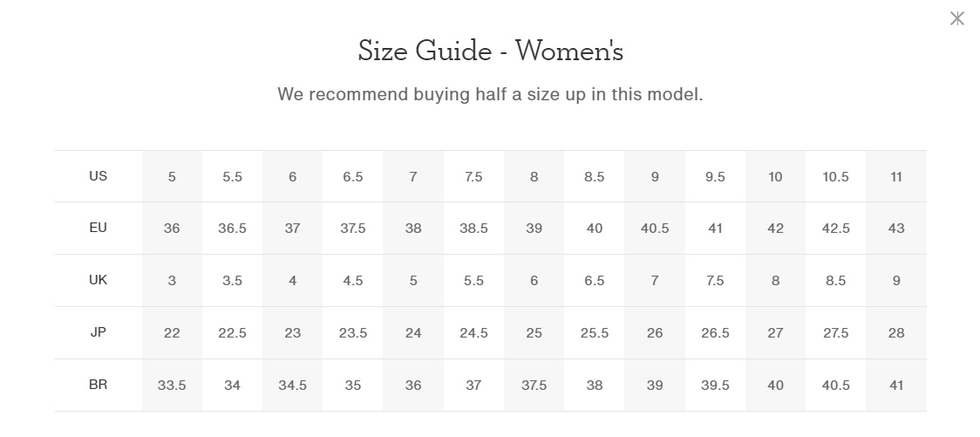Screen dimensions: 980x437
Task: Click the half size up recommendation text
Action: (491, 94)
